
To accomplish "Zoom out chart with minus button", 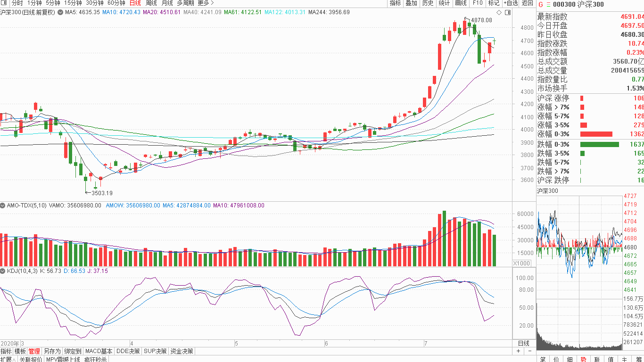I will pyautogui.click(x=529, y=351).
